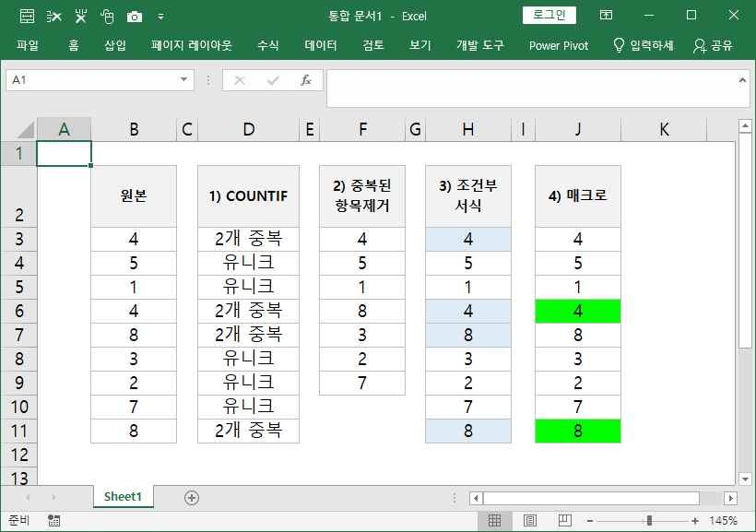Open the 페이지 레이아웃 tab

(192, 45)
